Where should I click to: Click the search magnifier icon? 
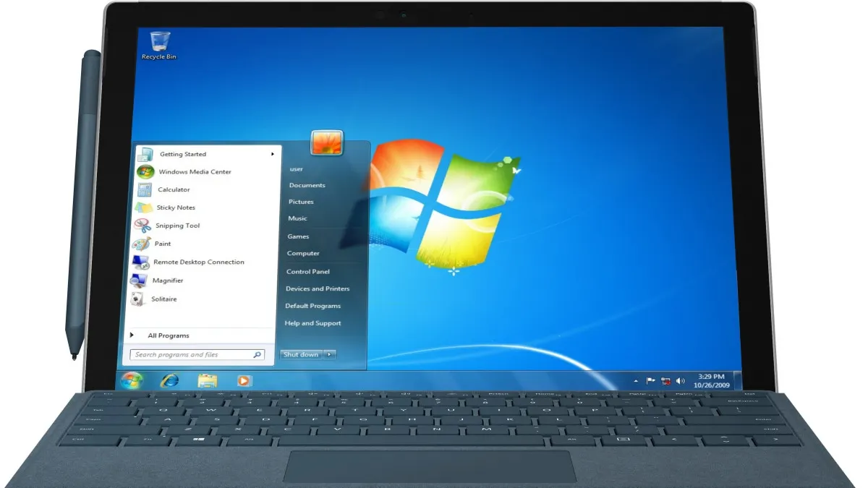(x=257, y=355)
